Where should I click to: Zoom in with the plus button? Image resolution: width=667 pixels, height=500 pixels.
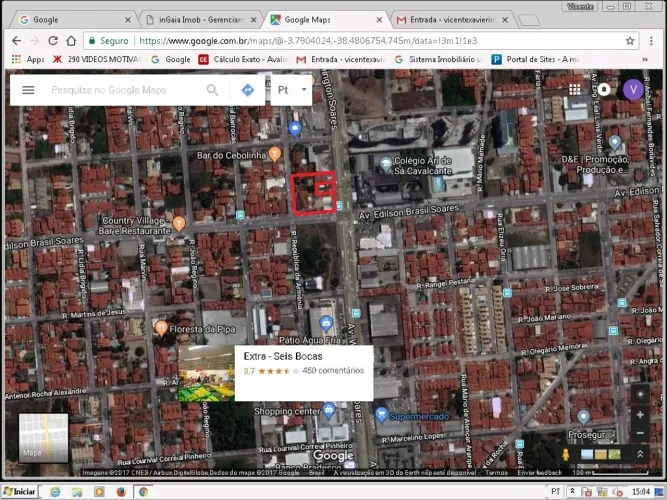point(640,414)
